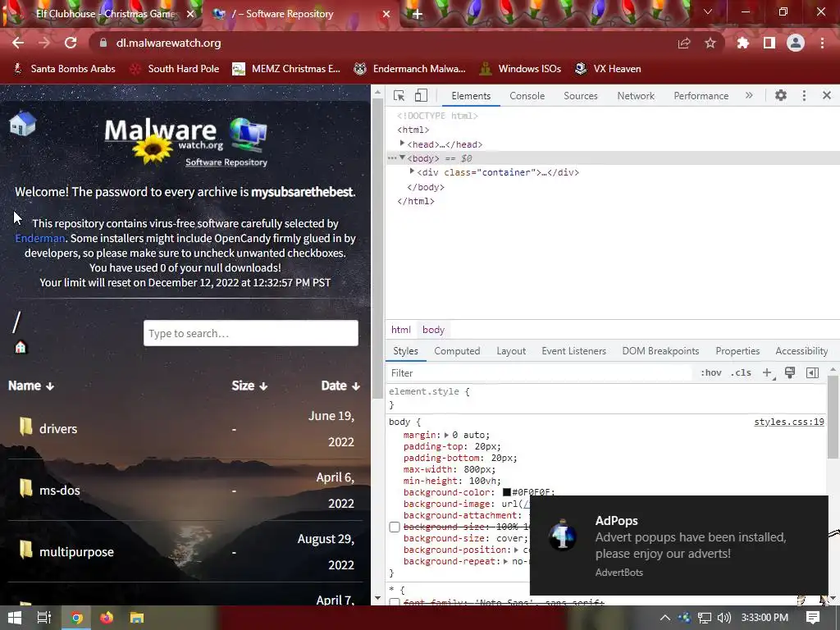
Task: Open the Event Listeners tab
Action: 573,351
